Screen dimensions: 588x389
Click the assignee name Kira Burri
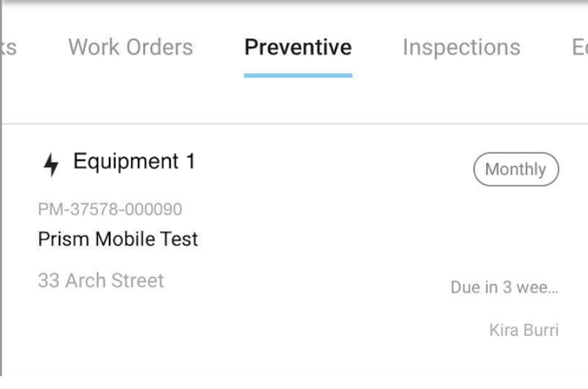(x=523, y=330)
